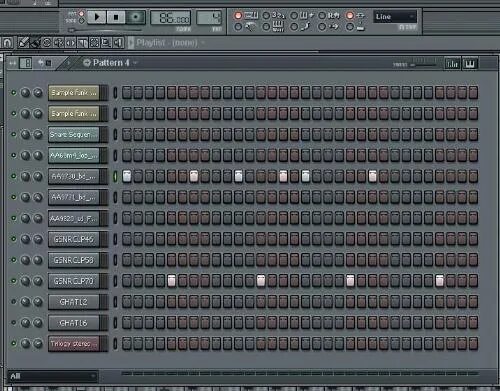Switch to Song mode radio LED

[x=81, y=21]
